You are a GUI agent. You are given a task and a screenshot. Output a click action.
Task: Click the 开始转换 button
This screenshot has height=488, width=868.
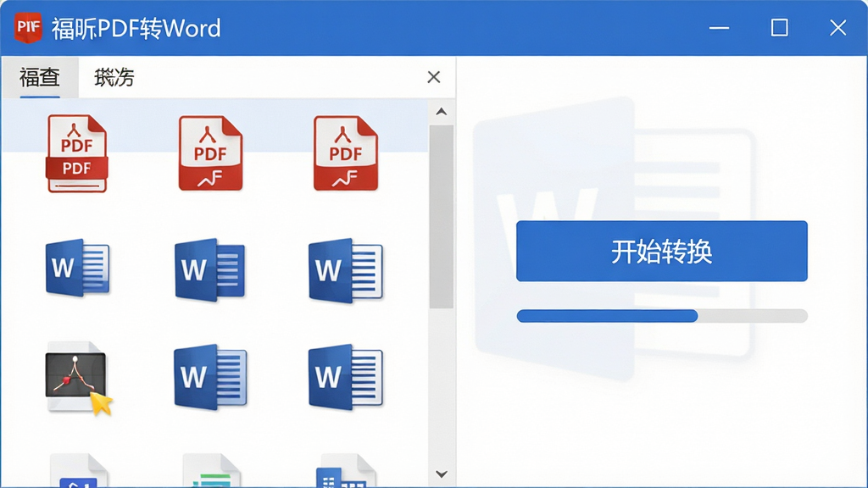661,251
